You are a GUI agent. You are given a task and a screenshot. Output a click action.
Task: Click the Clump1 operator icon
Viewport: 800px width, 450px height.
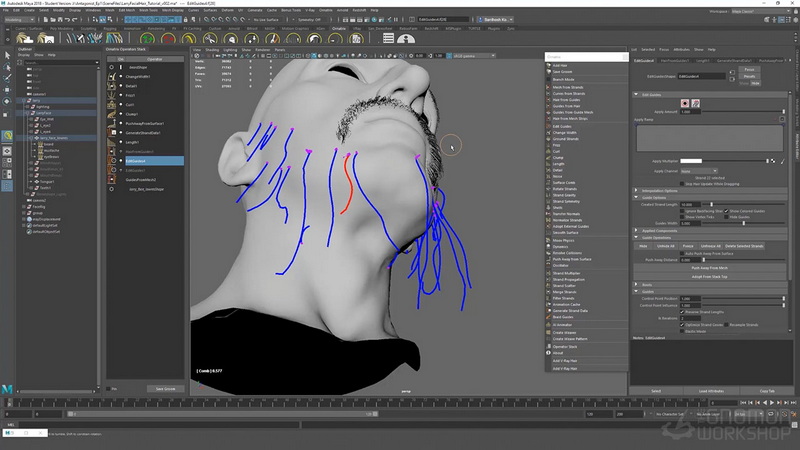(111, 114)
